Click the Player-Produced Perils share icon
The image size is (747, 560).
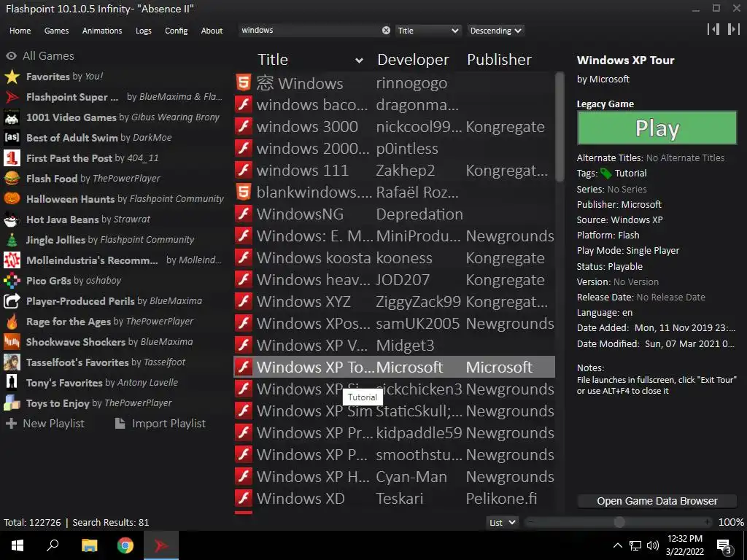coord(12,301)
